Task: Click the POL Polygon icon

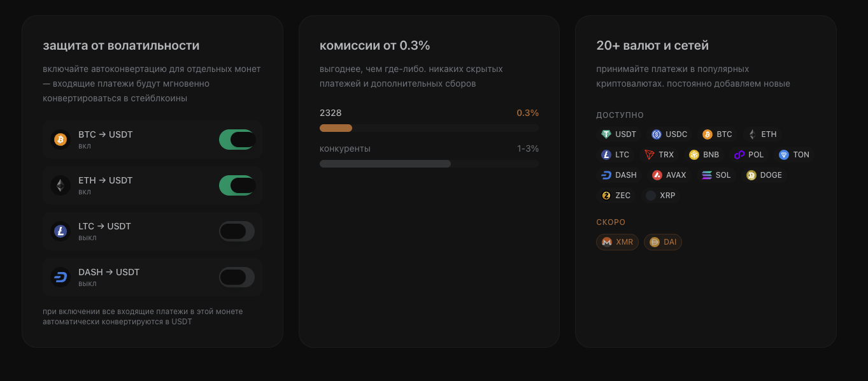Action: tap(739, 155)
